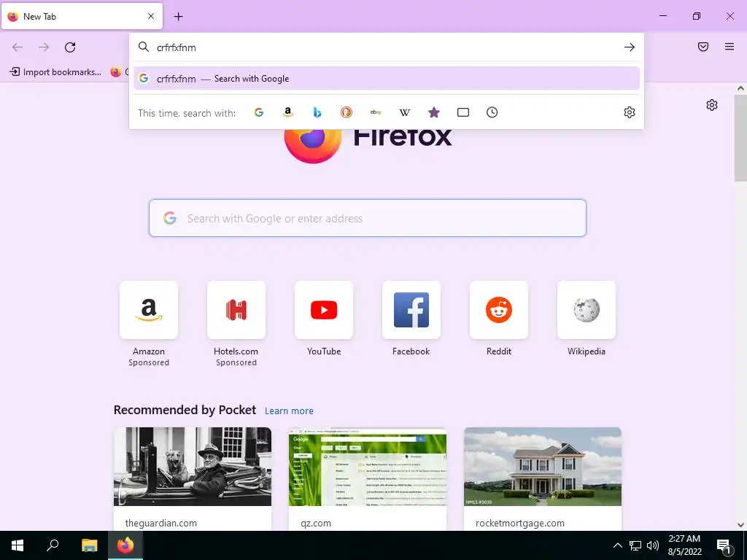Click the Firefox taskbar icon
The height and width of the screenshot is (560, 747).
tap(125, 545)
